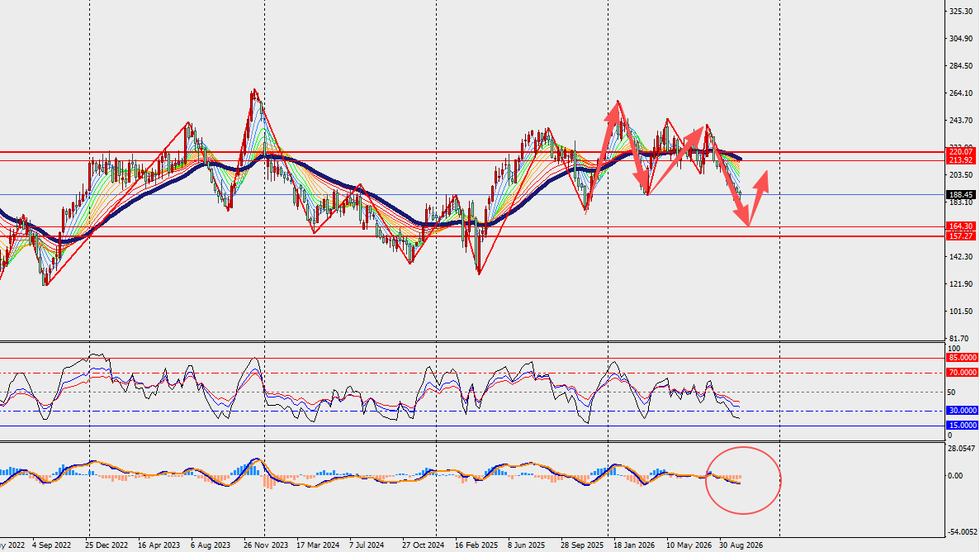
Task: Select the 6 Aug 2023 date label
Action: [x=211, y=545]
